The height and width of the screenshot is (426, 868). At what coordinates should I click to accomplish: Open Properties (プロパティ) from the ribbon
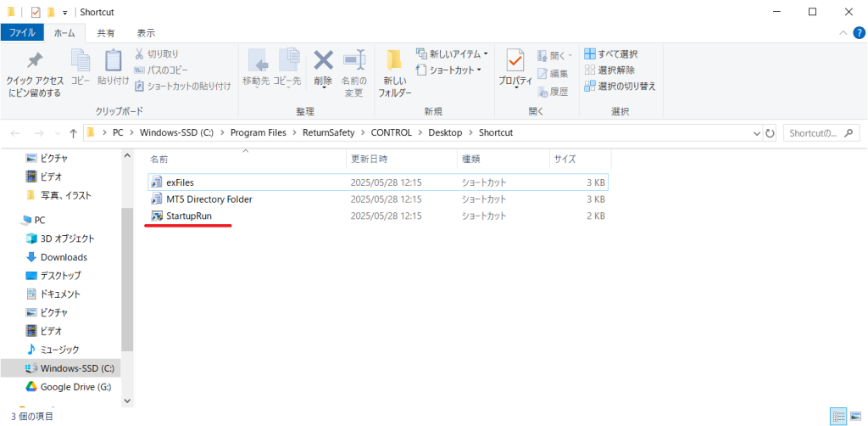click(515, 63)
